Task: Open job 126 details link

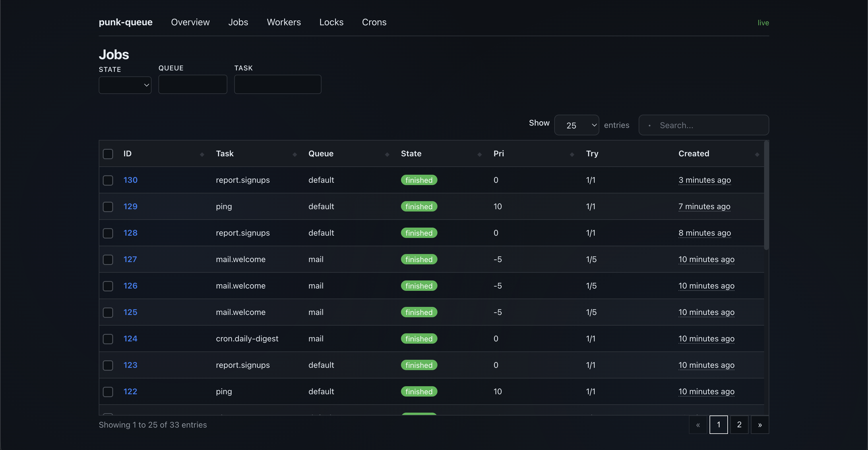Action: pyautogui.click(x=130, y=285)
